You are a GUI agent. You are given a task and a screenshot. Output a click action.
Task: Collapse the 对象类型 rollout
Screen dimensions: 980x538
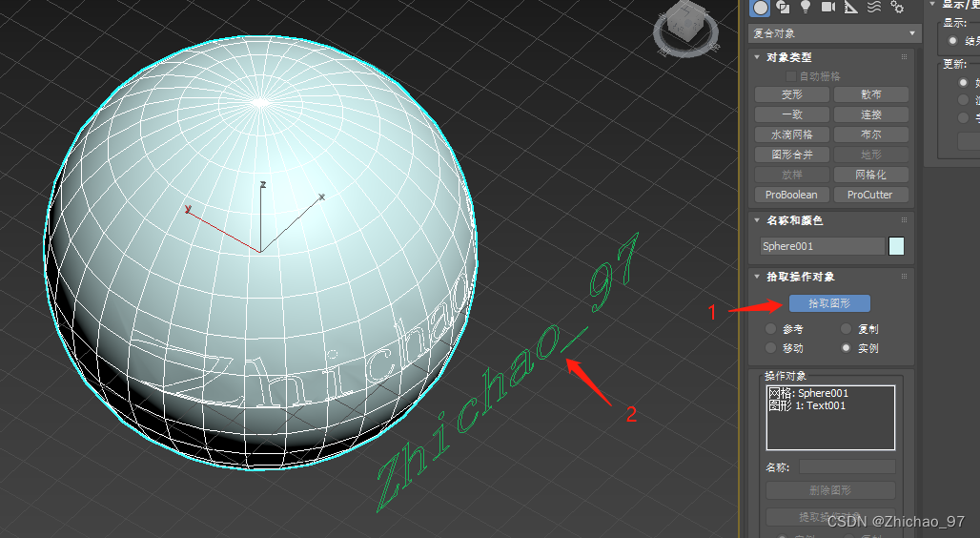point(757,57)
